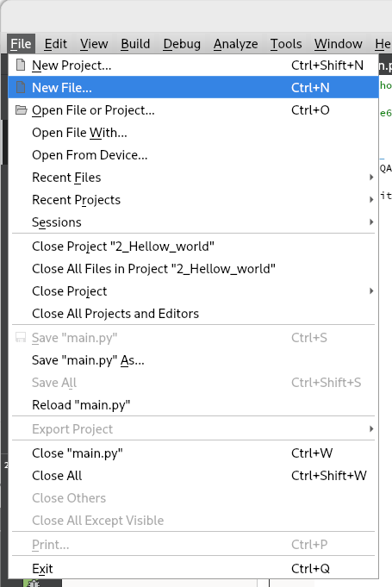Open the Build menu
This screenshot has width=392, height=587.
pyautogui.click(x=135, y=44)
